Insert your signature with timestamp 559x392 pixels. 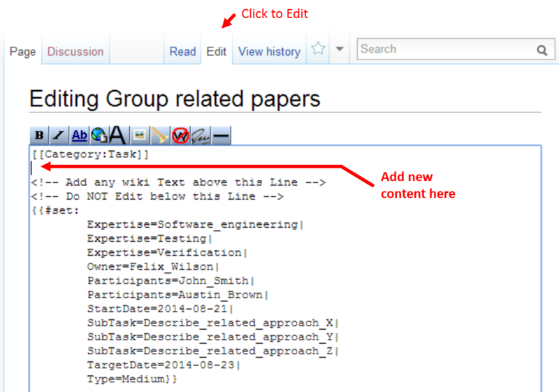tap(201, 136)
